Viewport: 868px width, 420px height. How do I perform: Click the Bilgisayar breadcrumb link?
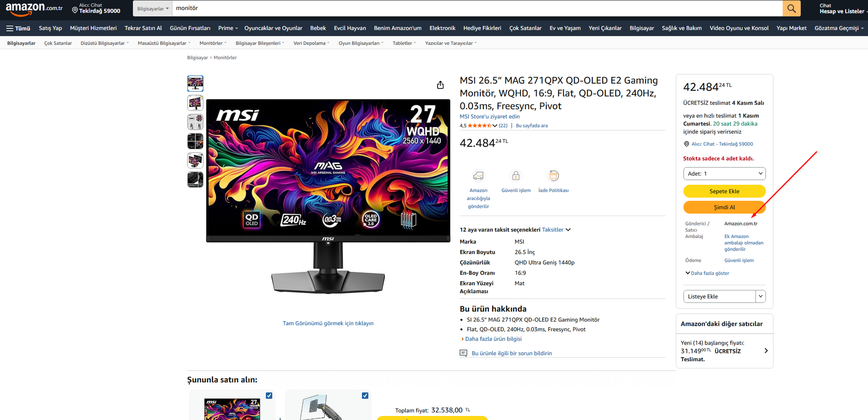[x=198, y=58]
